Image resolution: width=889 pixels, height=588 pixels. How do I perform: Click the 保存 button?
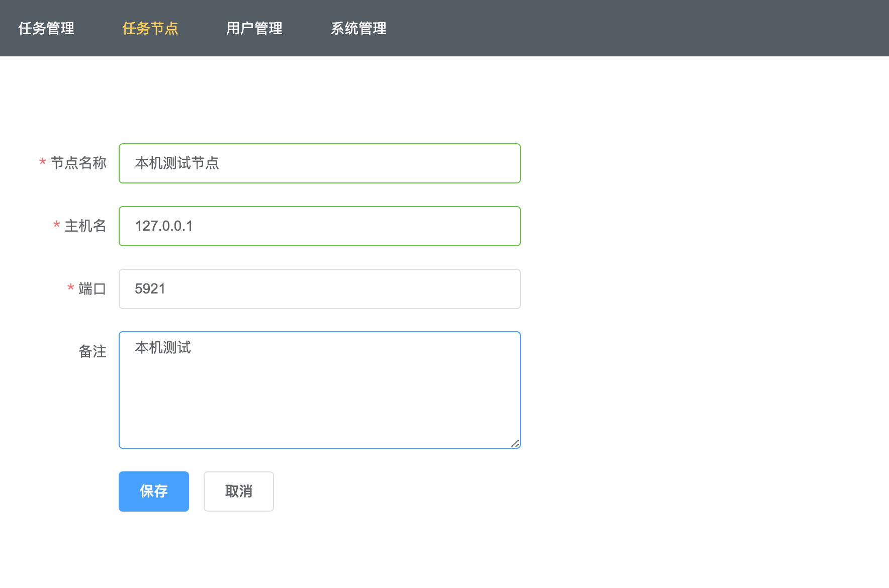(154, 492)
